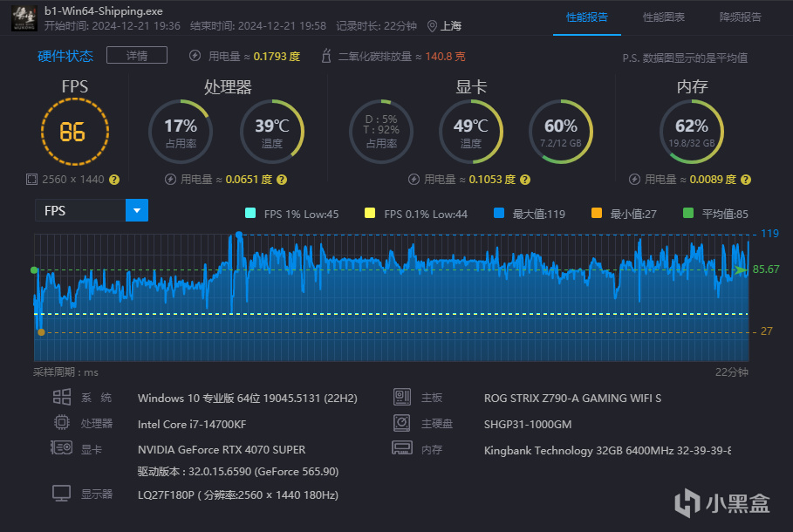Click the driver version 32.0.15.6590 text
This screenshot has height=532, width=793.
[237, 471]
